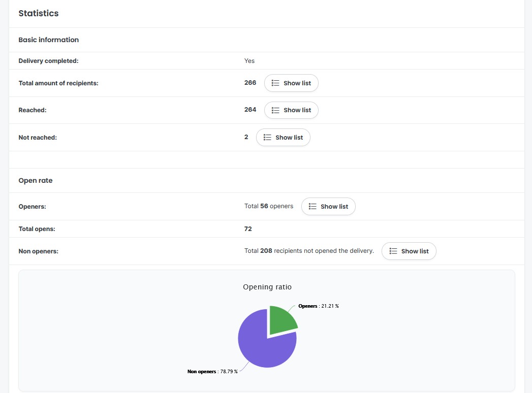This screenshot has width=532, height=393.
Task: Click the 'Non openers:' row label
Action: click(x=38, y=251)
